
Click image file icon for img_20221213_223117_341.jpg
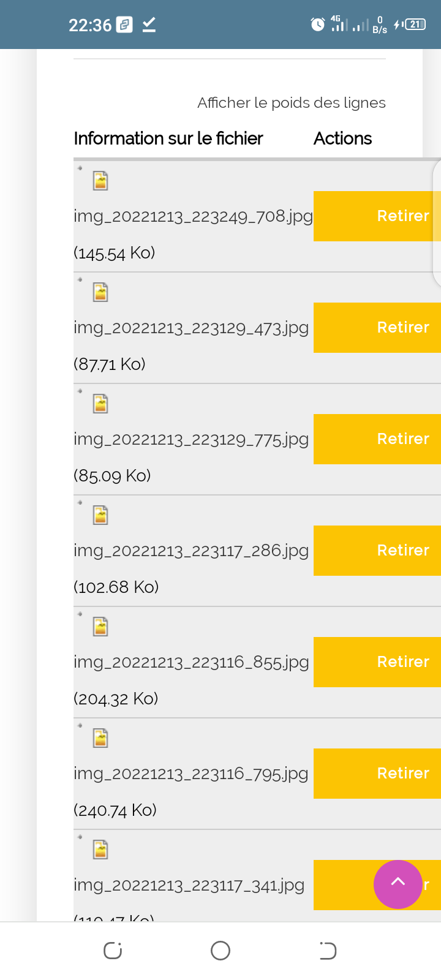[100, 850]
